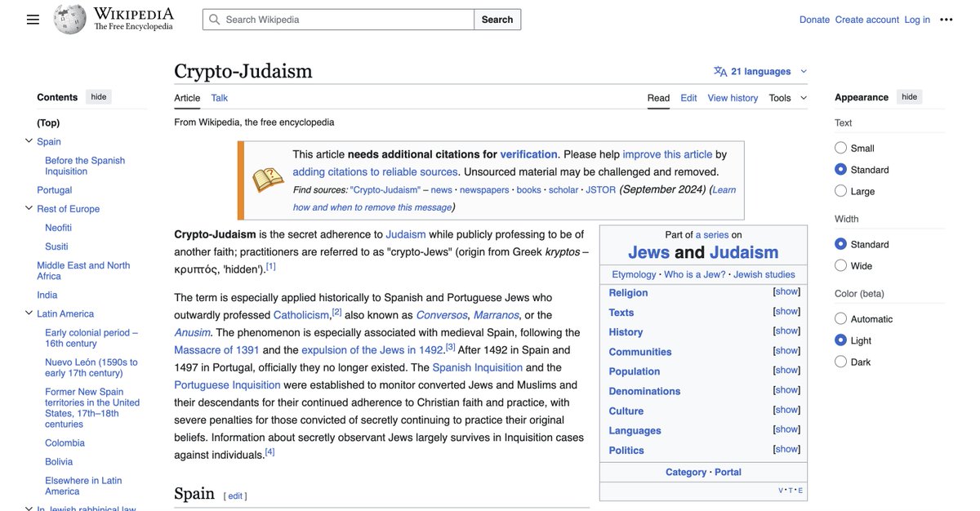Viewport: 980px width, 511px height.
Task: Go to Colombia in contents
Action: pos(65,443)
